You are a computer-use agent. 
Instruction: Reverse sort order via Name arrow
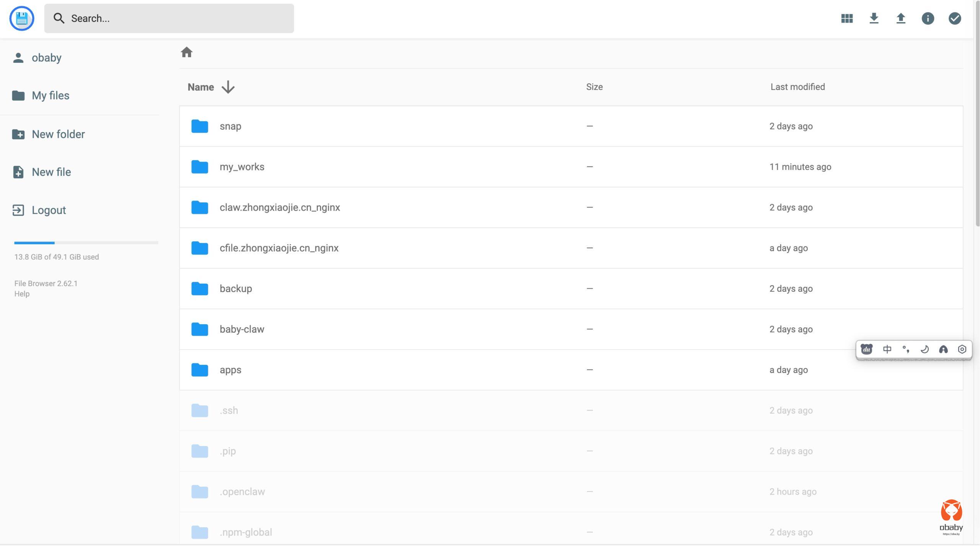pos(228,87)
